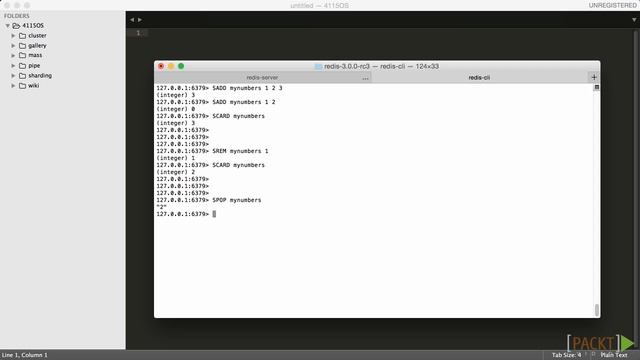Screen dimensions: 640x360
Task: Click the redis-server tab activity indicator dots
Action: click(365, 78)
